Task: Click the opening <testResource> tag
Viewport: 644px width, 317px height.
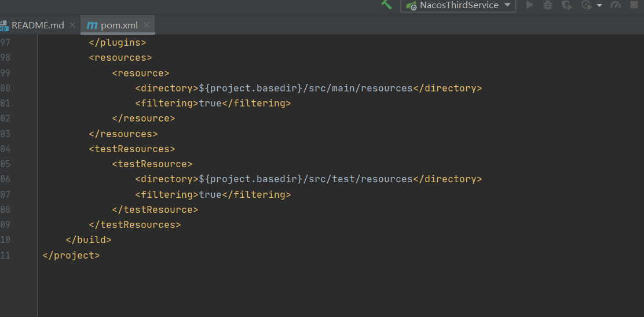Action: (x=152, y=164)
